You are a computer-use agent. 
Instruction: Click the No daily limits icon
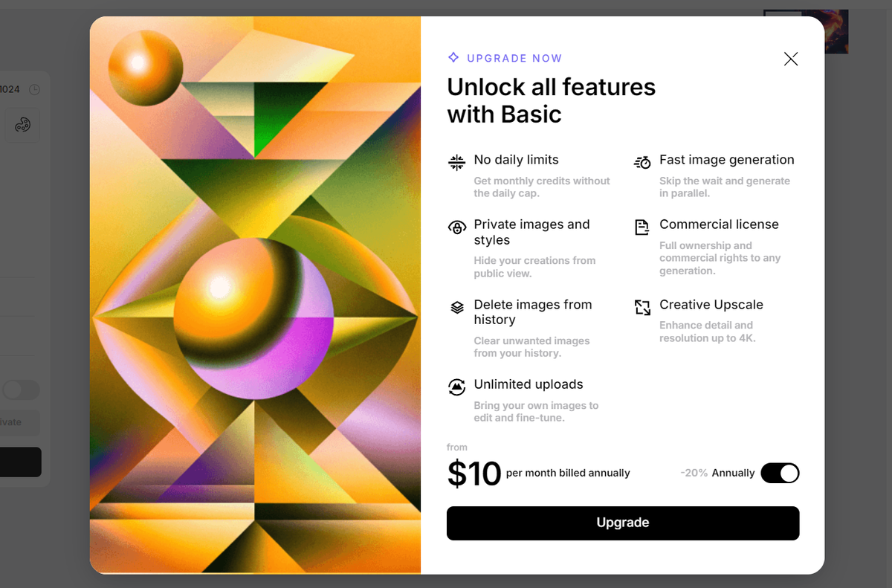pos(456,162)
